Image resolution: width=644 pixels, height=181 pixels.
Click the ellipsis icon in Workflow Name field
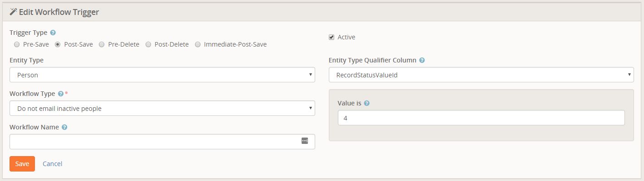(305, 141)
